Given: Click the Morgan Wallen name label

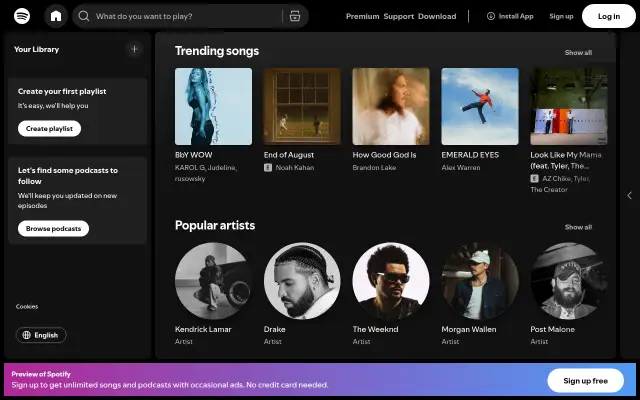Looking at the screenshot, I should click(x=469, y=329).
